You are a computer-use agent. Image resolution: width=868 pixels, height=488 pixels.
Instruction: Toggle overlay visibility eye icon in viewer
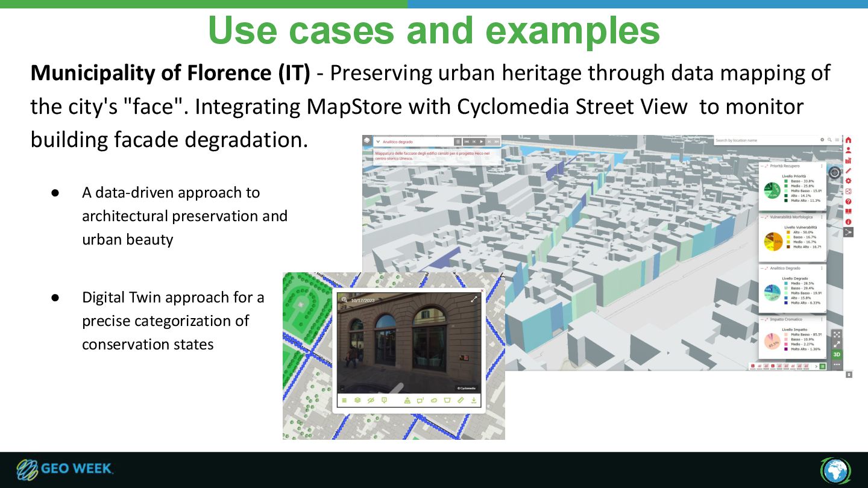coord(371,401)
